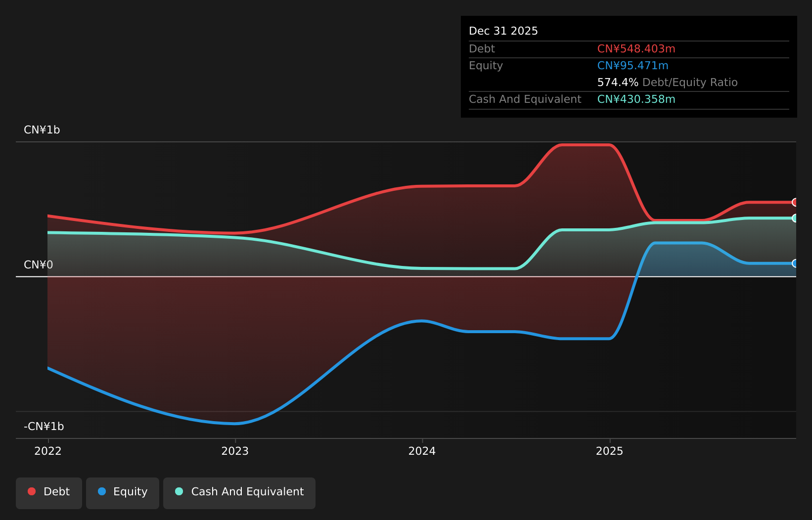
Task: Click the Equity row label in tooltip
Action: point(486,66)
